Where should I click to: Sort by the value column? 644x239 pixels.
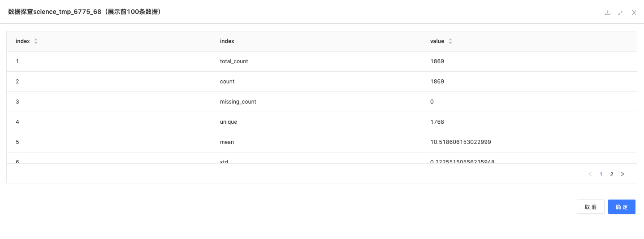450,41
